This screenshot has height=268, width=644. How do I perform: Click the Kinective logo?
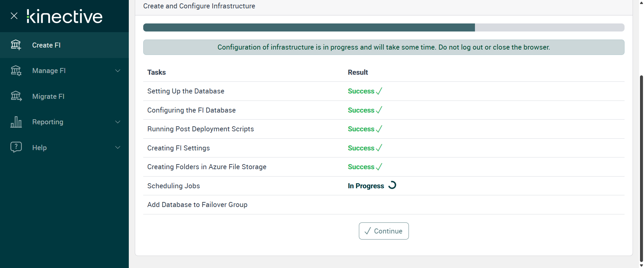[x=65, y=16]
